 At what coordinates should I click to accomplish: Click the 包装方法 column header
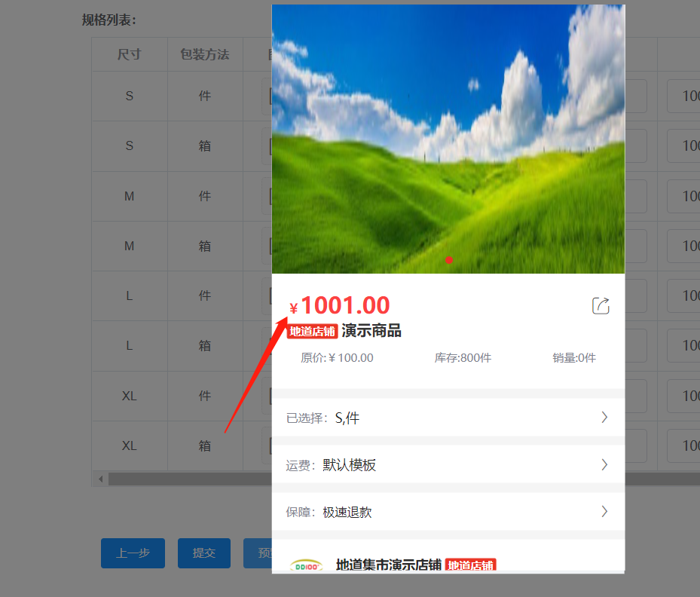(x=204, y=55)
